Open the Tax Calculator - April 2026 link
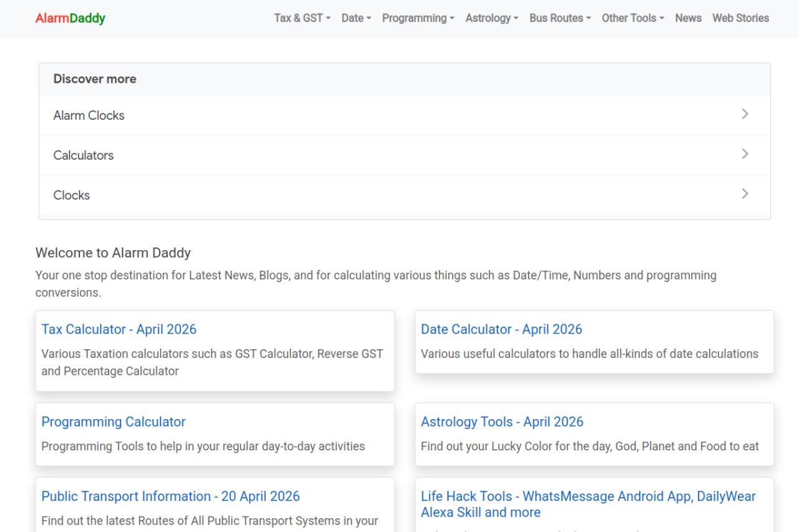Image resolution: width=799 pixels, height=532 pixels. click(x=119, y=329)
